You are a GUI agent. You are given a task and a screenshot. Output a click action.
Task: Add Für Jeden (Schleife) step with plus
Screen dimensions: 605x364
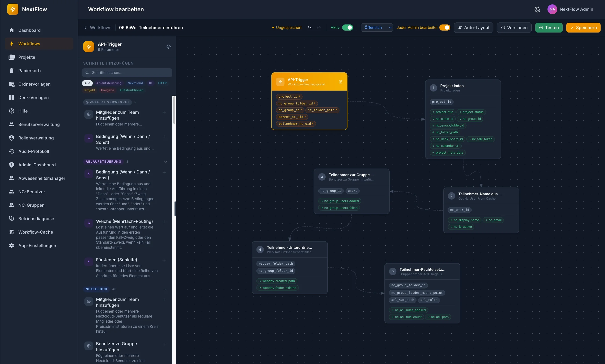tap(164, 260)
